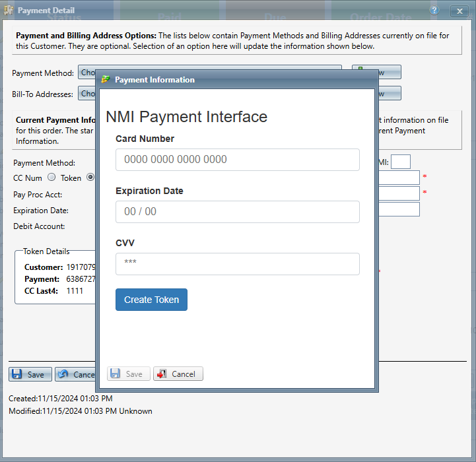Screen dimensions: 476x462
Task: Click the CC Last4 value 1111
Action: pyautogui.click(x=75, y=291)
